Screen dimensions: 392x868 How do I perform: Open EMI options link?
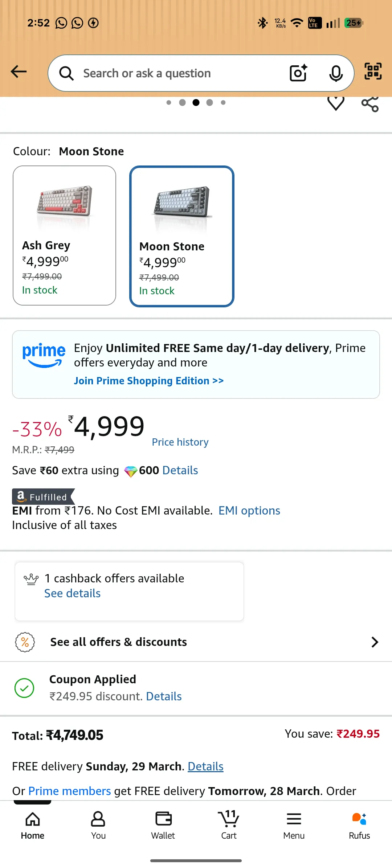[x=249, y=511]
